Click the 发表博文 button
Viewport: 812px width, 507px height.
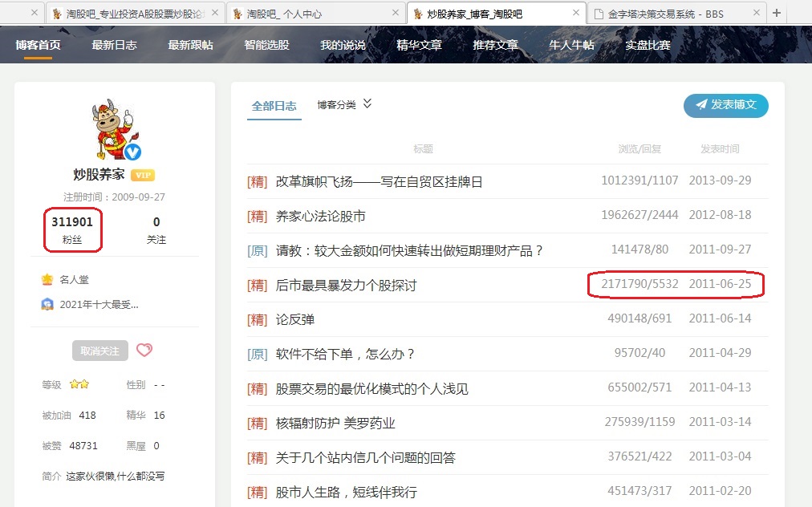click(726, 105)
